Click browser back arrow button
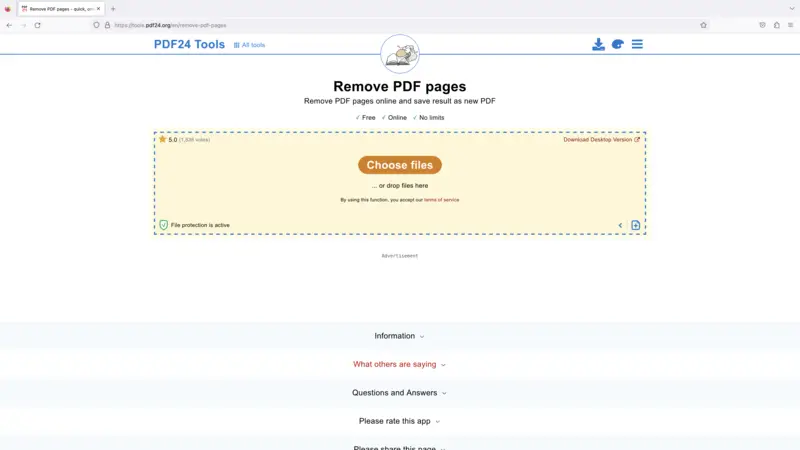 (9, 25)
